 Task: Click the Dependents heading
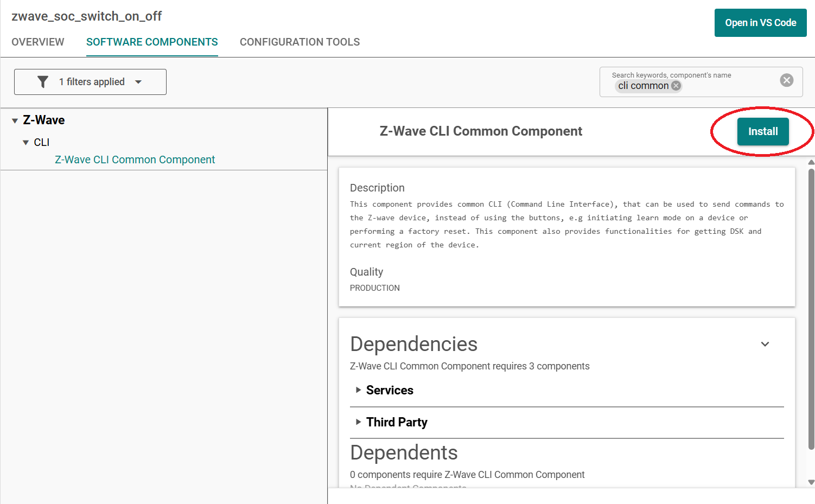click(x=404, y=452)
